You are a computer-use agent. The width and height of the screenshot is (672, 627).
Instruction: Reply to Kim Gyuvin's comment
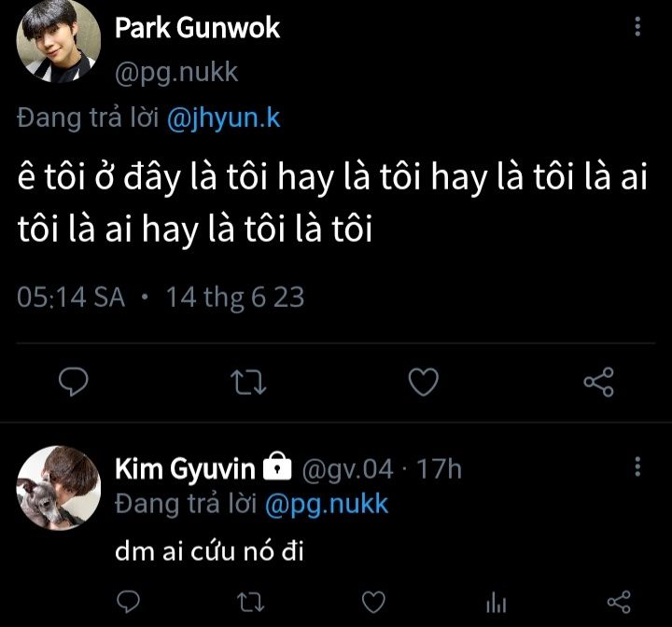click(x=130, y=599)
